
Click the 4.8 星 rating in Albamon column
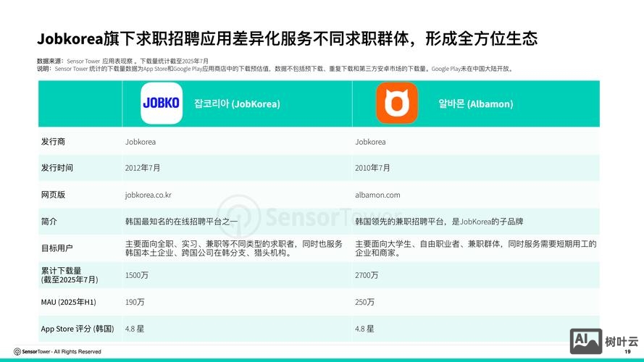[x=364, y=329]
